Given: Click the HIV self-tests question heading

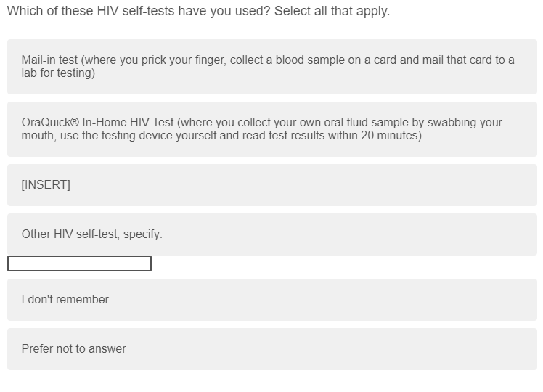Looking at the screenshot, I should (198, 12).
